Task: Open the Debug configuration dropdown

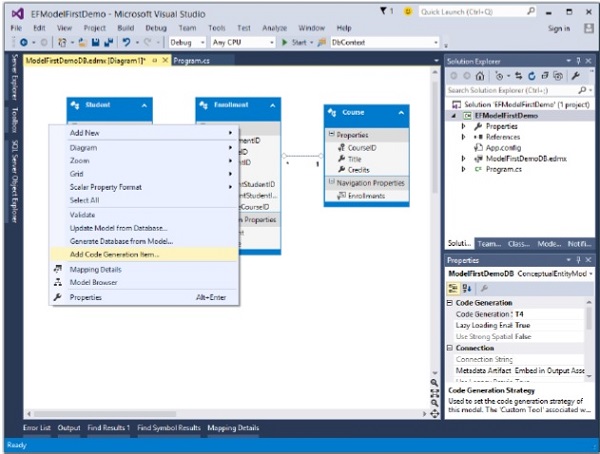Action: 185,43
